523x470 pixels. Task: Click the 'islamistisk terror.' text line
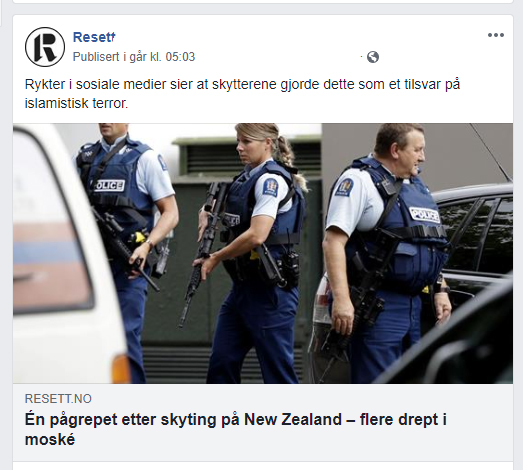coord(76,103)
